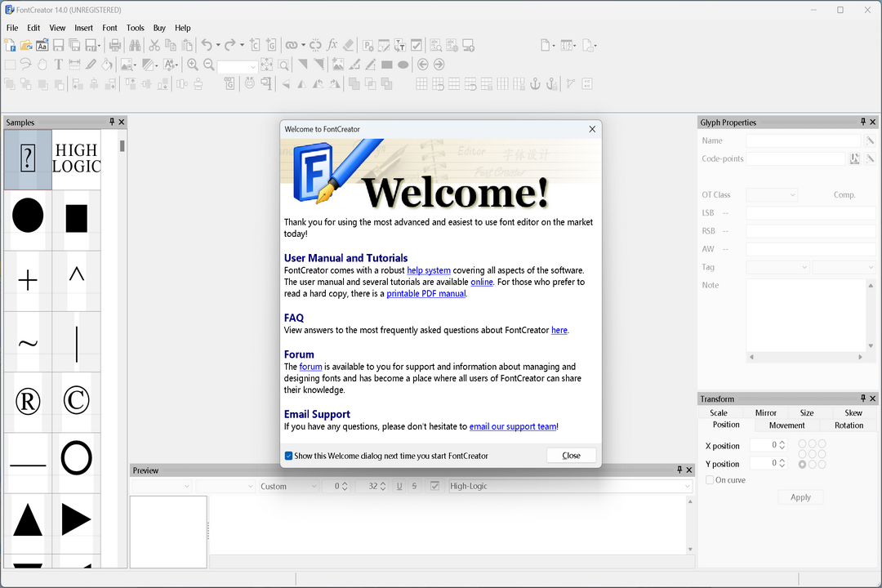Open the Font menu
Screen dimensions: 882x588
click(x=109, y=28)
